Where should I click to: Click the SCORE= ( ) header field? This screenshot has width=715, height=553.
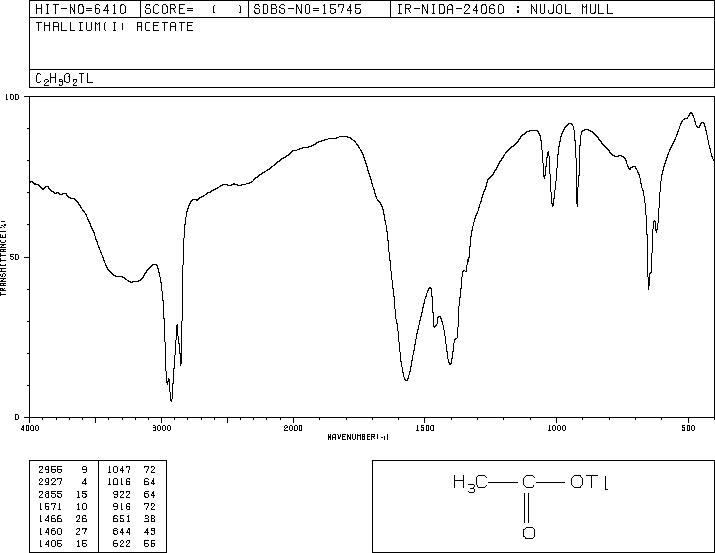pos(194,9)
